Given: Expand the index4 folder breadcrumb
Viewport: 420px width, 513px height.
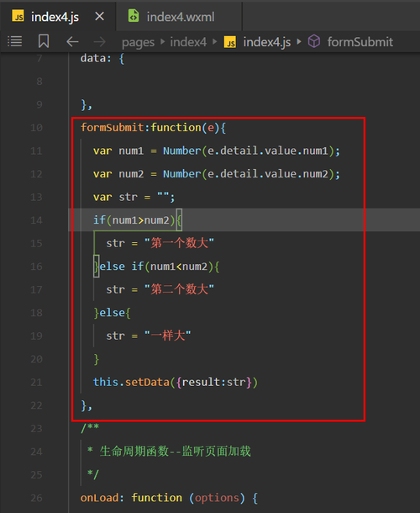Looking at the screenshot, I should pyautogui.click(x=188, y=42).
